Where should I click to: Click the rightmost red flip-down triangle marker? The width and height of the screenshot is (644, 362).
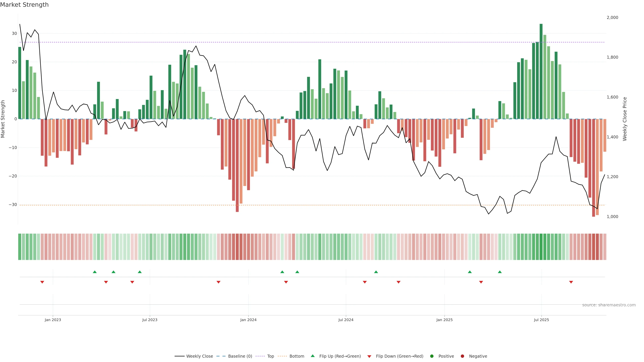571,282
